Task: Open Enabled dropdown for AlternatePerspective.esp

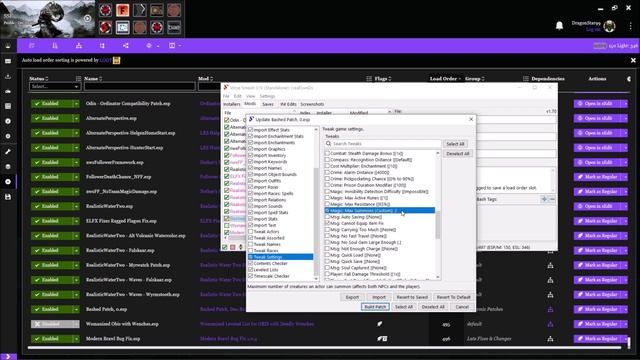Action: (x=76, y=118)
